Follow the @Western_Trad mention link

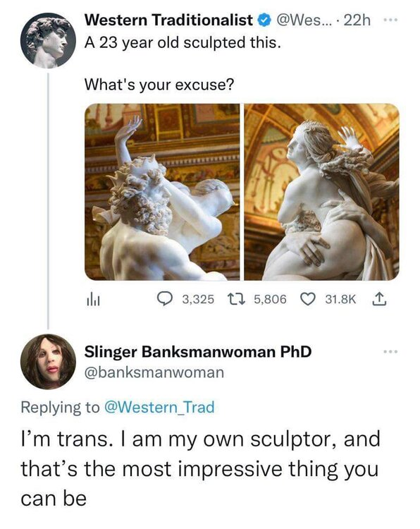coord(159,407)
